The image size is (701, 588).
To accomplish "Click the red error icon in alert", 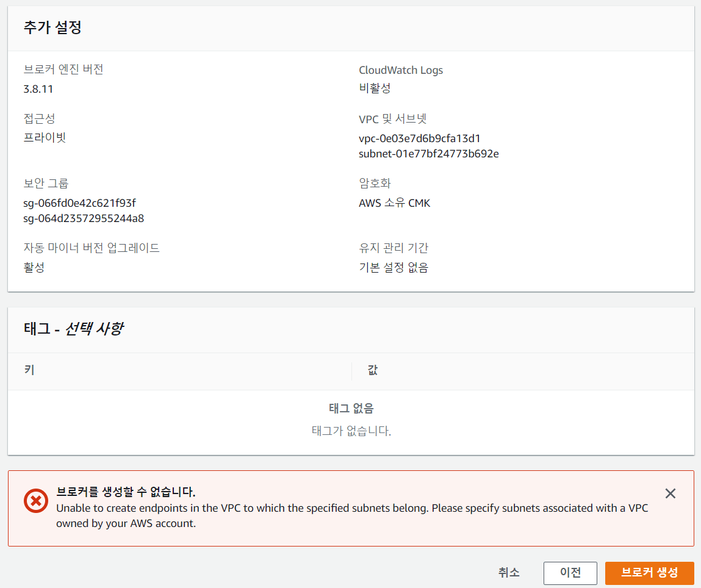I will 35,501.
